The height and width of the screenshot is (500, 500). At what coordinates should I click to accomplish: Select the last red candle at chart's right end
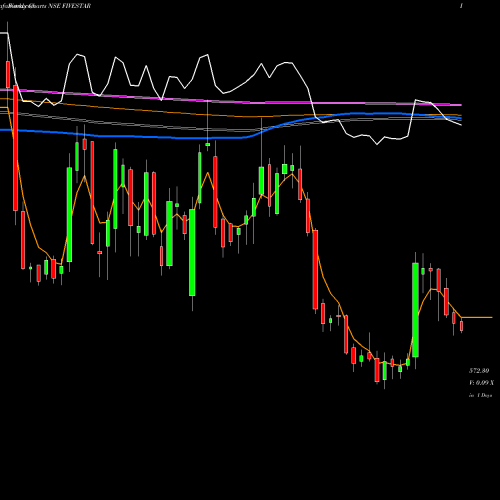pos(462,326)
